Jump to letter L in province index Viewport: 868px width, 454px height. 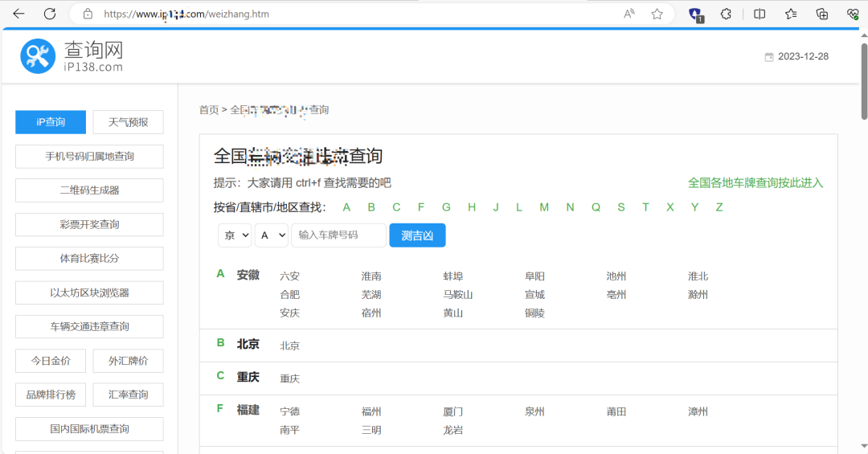[519, 207]
